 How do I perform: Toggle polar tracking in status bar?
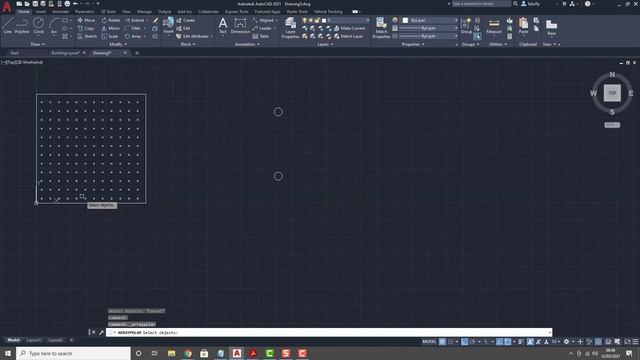473,342
